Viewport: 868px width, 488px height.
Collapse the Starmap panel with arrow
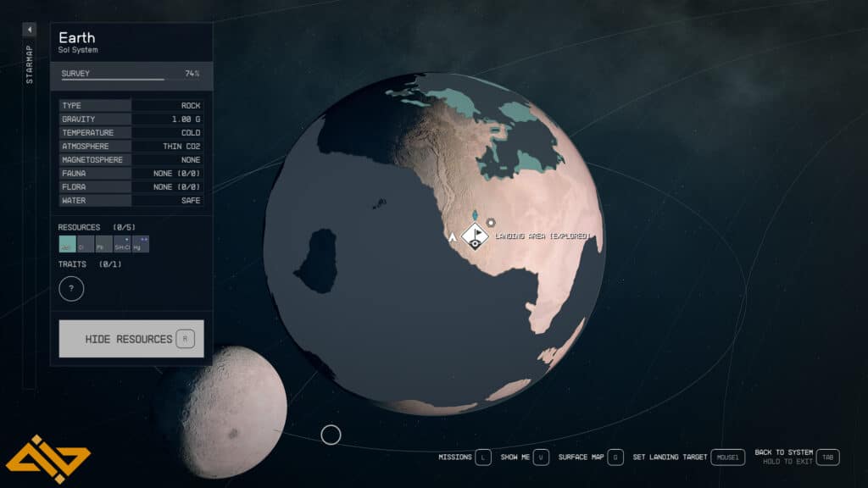[30, 30]
